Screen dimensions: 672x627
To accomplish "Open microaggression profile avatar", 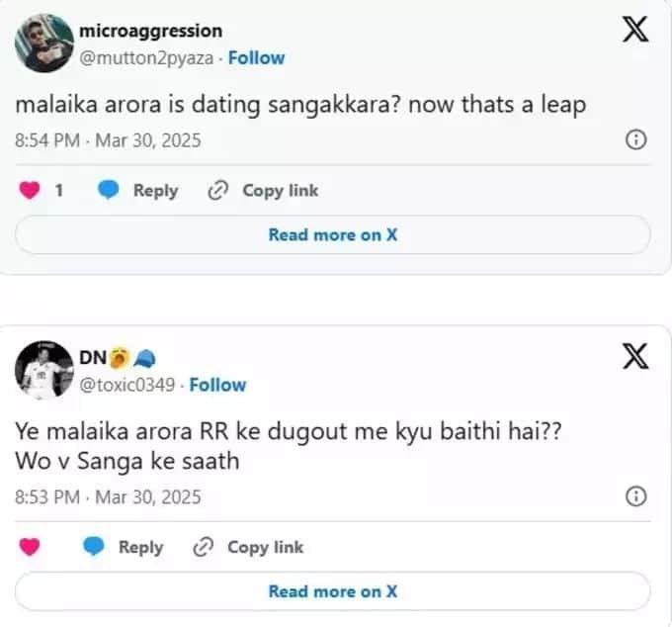I will tap(43, 44).
